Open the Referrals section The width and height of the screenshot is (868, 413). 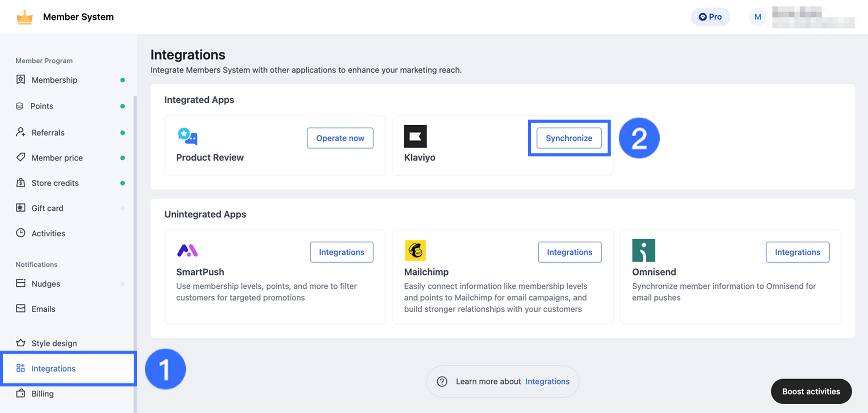coord(48,132)
